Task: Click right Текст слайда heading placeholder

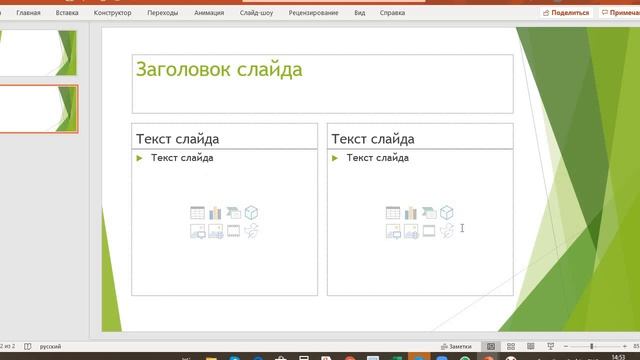Action: pyautogui.click(x=420, y=136)
